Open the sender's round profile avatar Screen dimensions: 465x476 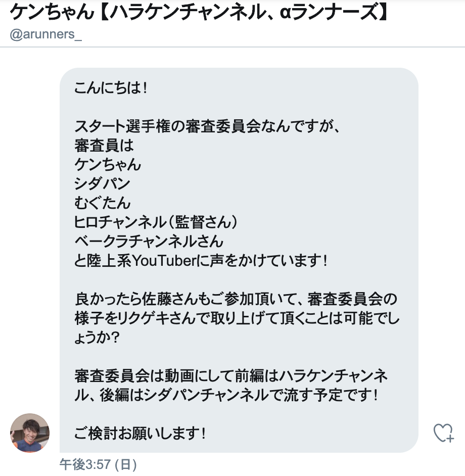30,433
